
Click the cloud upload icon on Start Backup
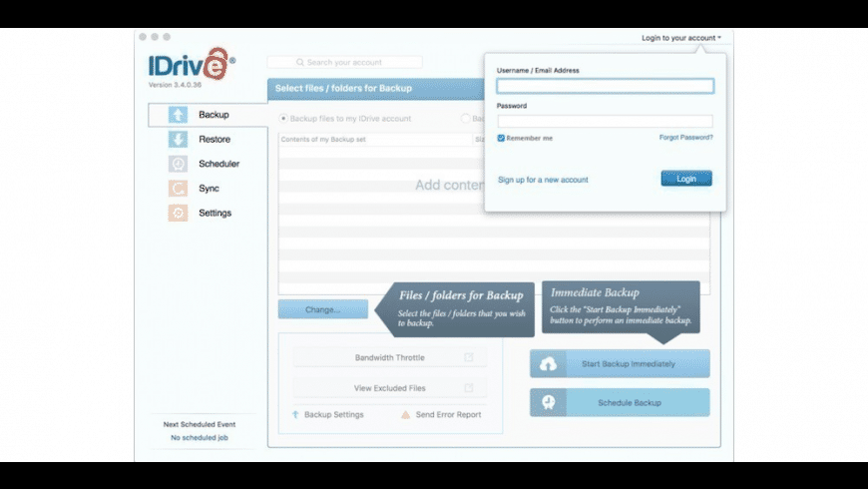(548, 364)
